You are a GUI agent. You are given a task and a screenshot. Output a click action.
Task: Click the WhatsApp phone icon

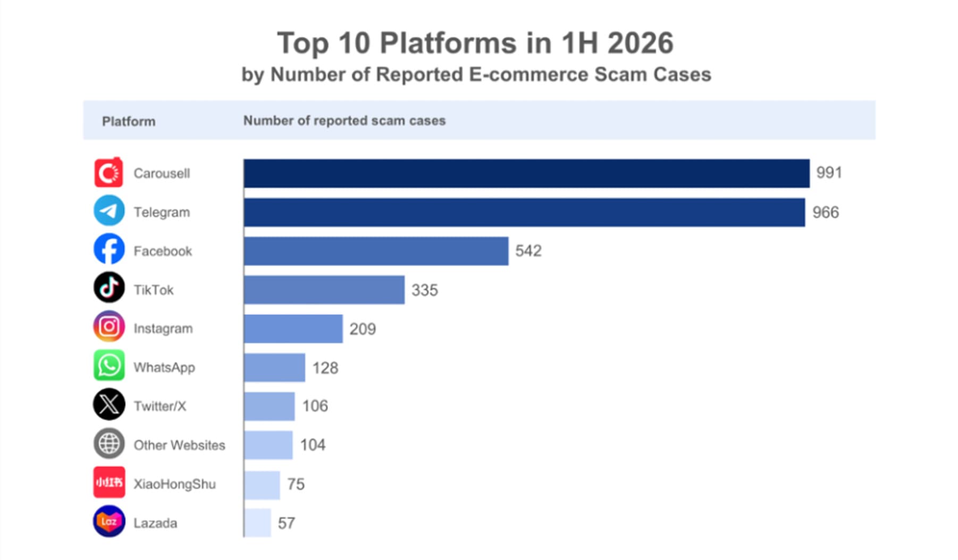(109, 366)
